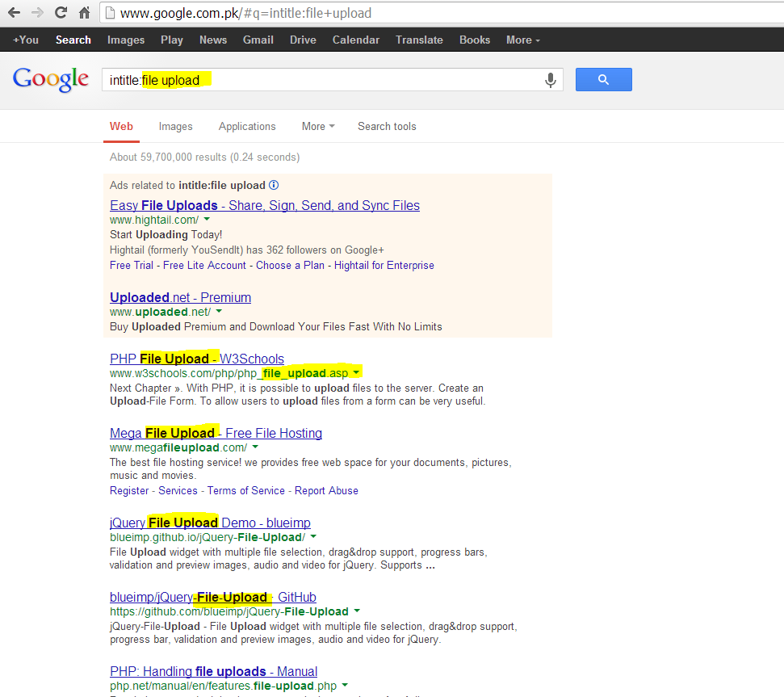Reload the page with refresh icon
Viewport: 784px width, 697px height.
tap(61, 12)
